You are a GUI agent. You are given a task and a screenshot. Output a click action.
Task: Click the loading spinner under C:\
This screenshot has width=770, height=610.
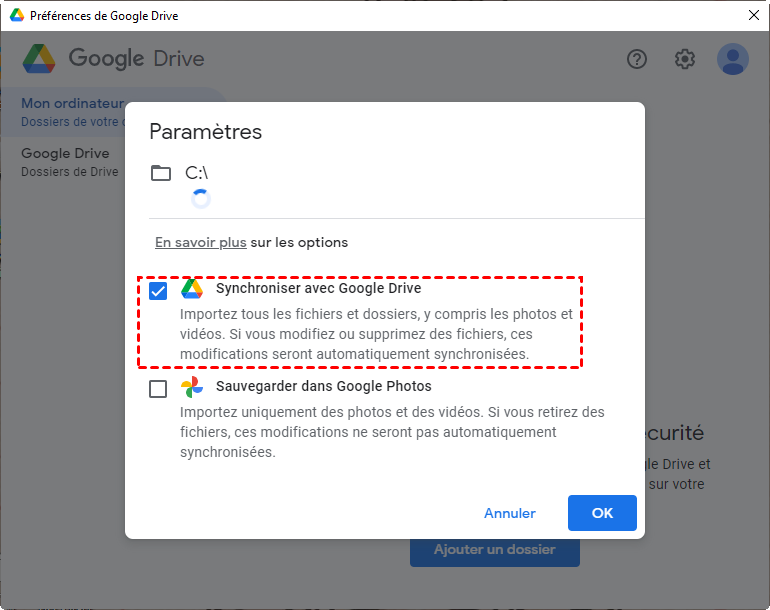click(x=201, y=199)
